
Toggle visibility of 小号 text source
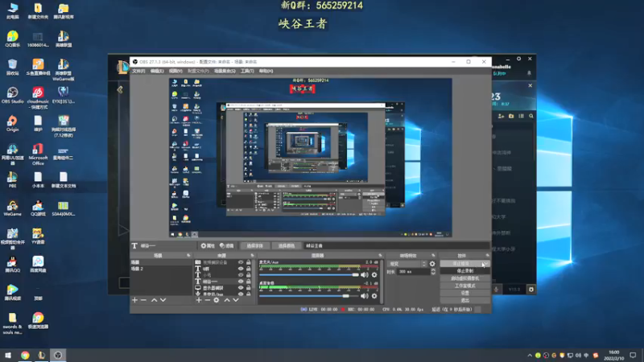click(x=241, y=275)
